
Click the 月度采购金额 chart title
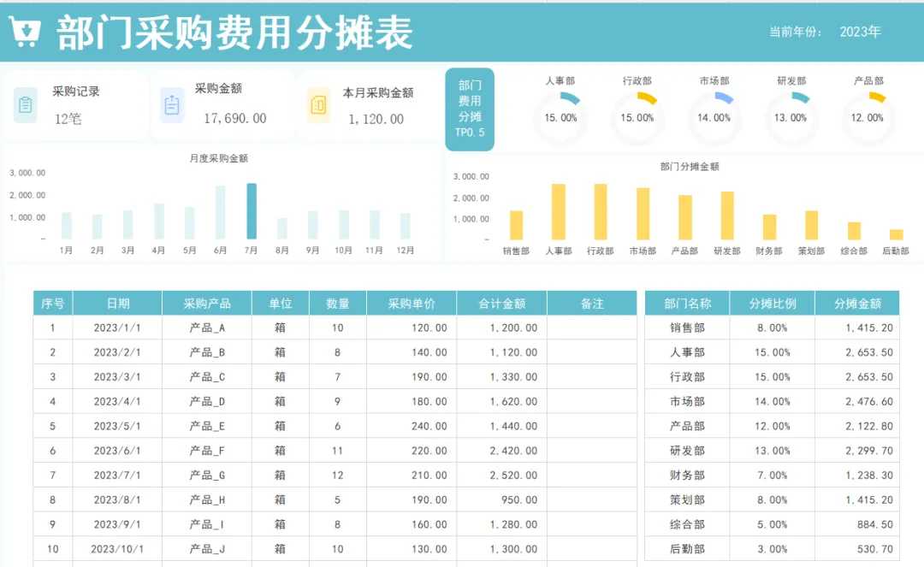pyautogui.click(x=219, y=158)
